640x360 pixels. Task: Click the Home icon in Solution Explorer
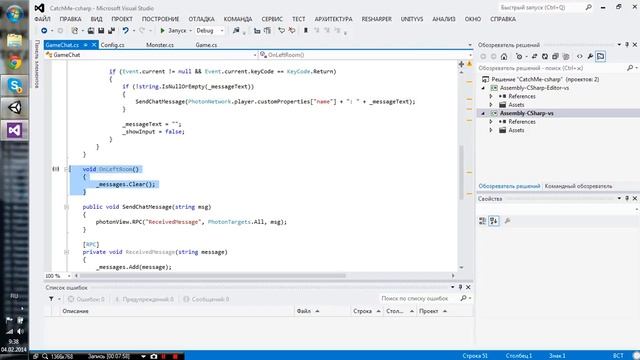504,56
